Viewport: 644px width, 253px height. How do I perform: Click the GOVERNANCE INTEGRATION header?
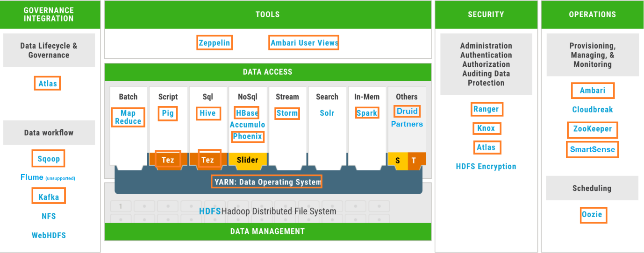[x=49, y=14]
